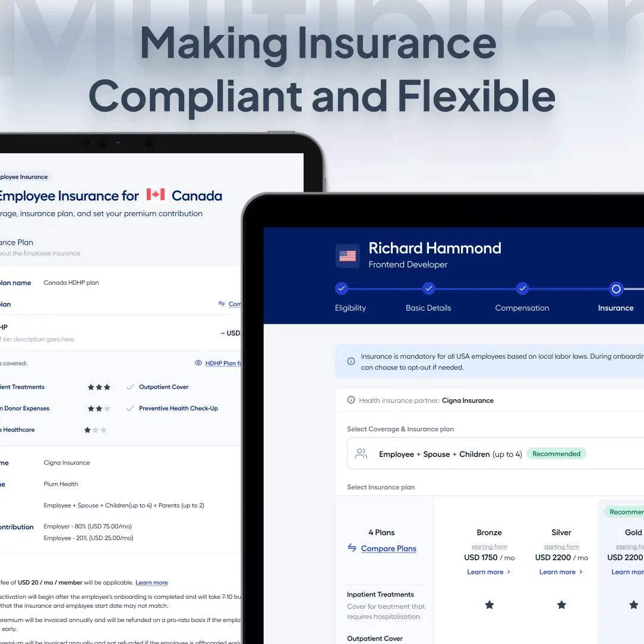644x644 pixels.
Task: Click the USA flag icon beside Richard Hammond
Action: [x=348, y=256]
